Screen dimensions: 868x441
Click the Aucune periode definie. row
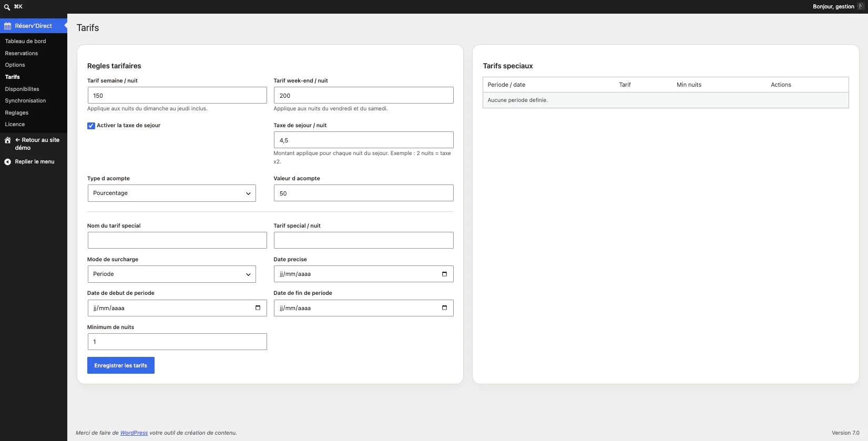[x=666, y=100]
